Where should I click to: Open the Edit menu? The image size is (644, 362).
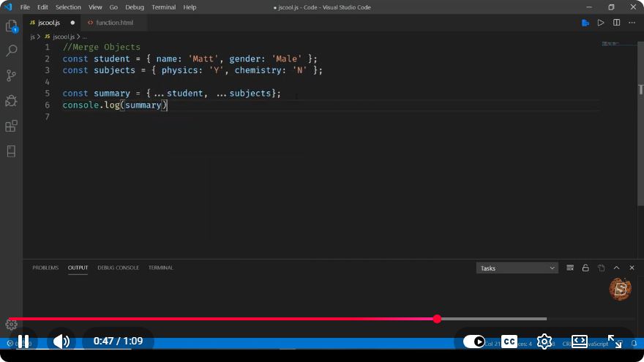click(42, 7)
